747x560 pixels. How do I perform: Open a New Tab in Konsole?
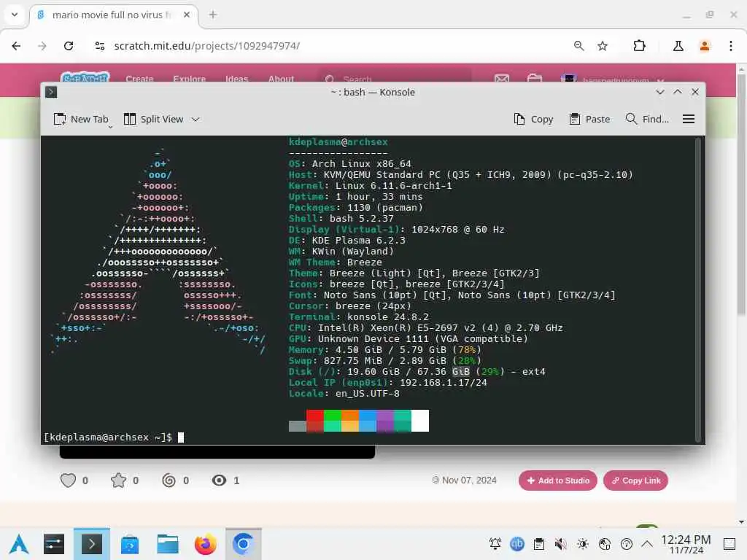click(81, 119)
